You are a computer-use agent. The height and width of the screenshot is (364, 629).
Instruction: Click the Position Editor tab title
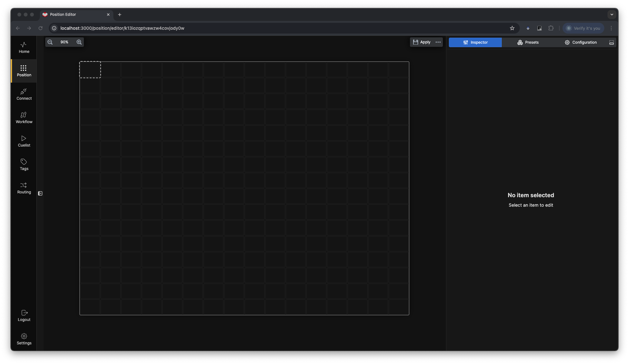tap(63, 15)
